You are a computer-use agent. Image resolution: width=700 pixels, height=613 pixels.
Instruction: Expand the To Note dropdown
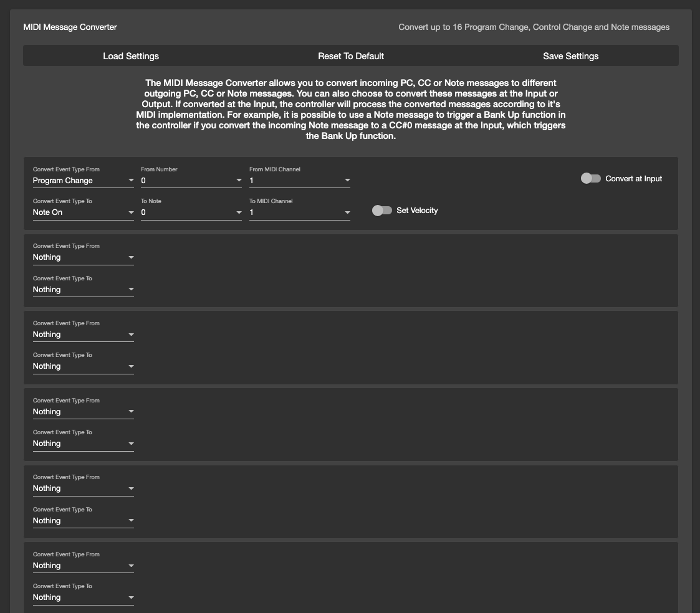coord(191,212)
